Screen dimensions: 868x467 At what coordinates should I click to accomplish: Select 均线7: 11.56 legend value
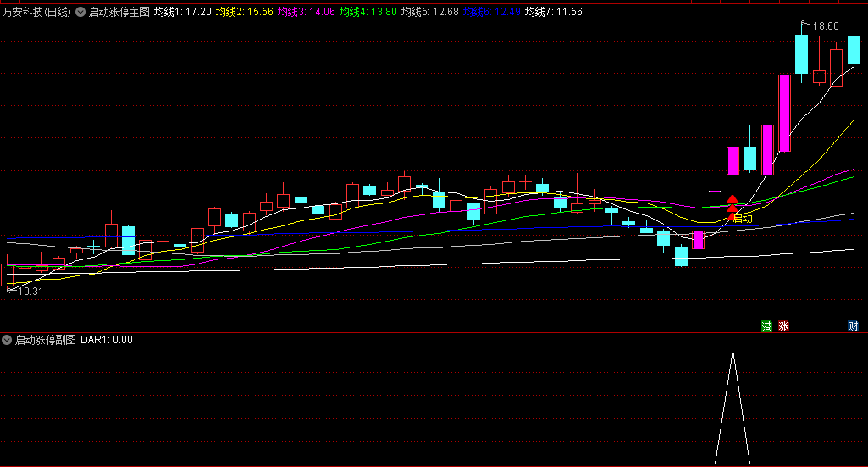554,12
